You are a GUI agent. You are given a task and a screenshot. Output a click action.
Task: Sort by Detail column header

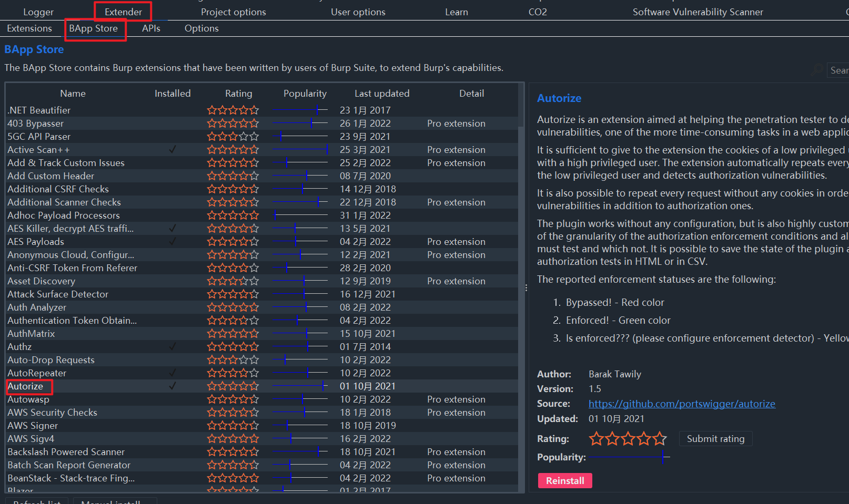click(x=472, y=93)
